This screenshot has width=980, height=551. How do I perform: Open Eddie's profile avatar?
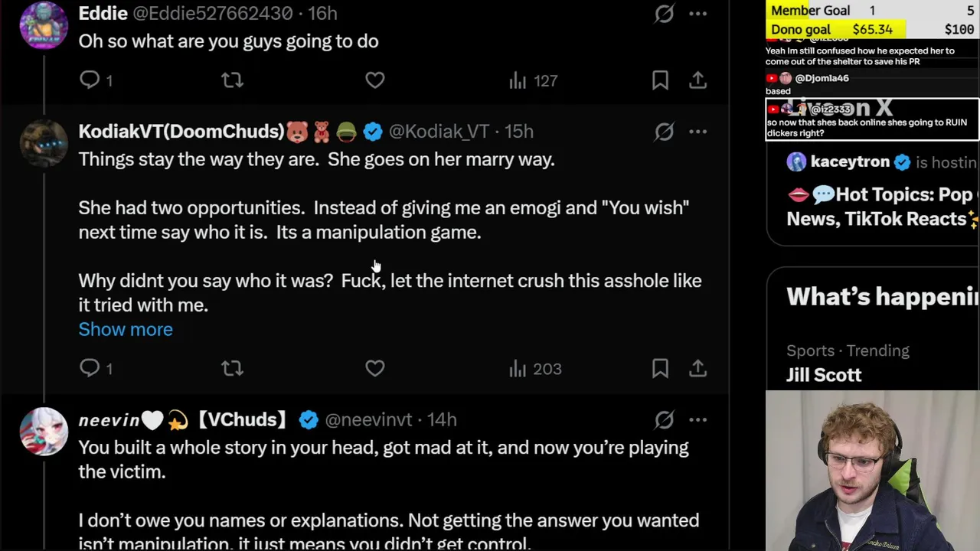pyautogui.click(x=44, y=24)
